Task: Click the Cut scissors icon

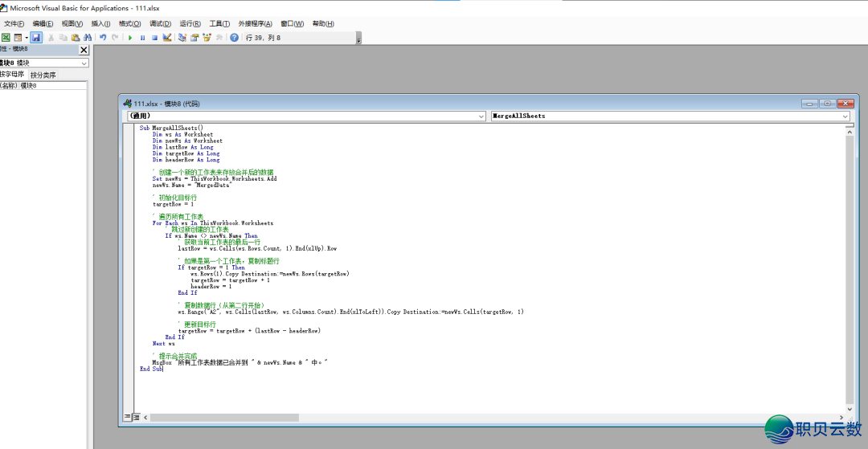Action: click(51, 38)
